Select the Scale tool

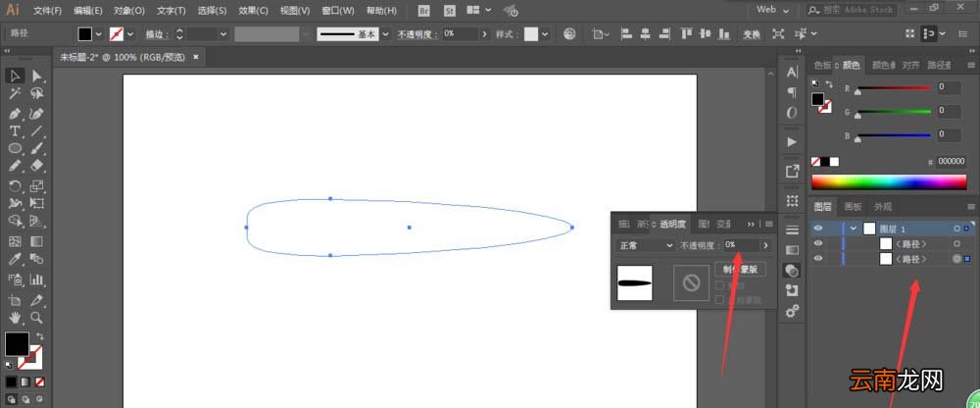point(37,185)
